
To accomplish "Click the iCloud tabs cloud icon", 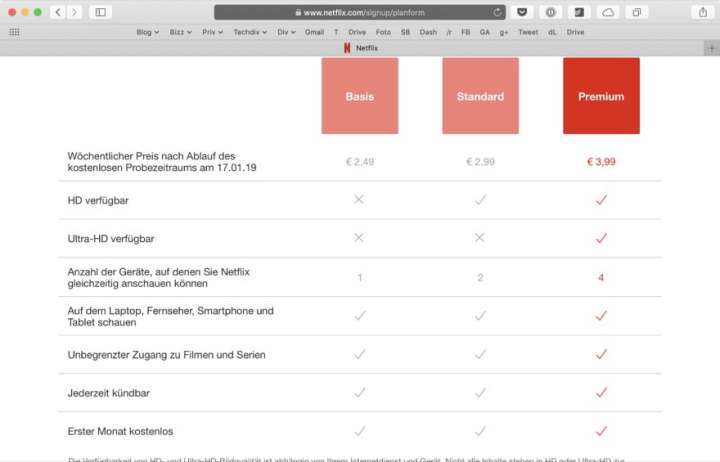I will (607, 12).
